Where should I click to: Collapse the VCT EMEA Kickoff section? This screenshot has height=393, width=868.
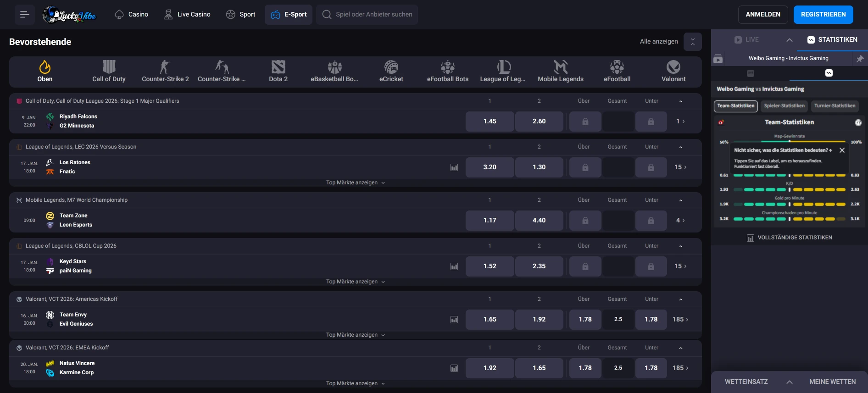(681, 348)
